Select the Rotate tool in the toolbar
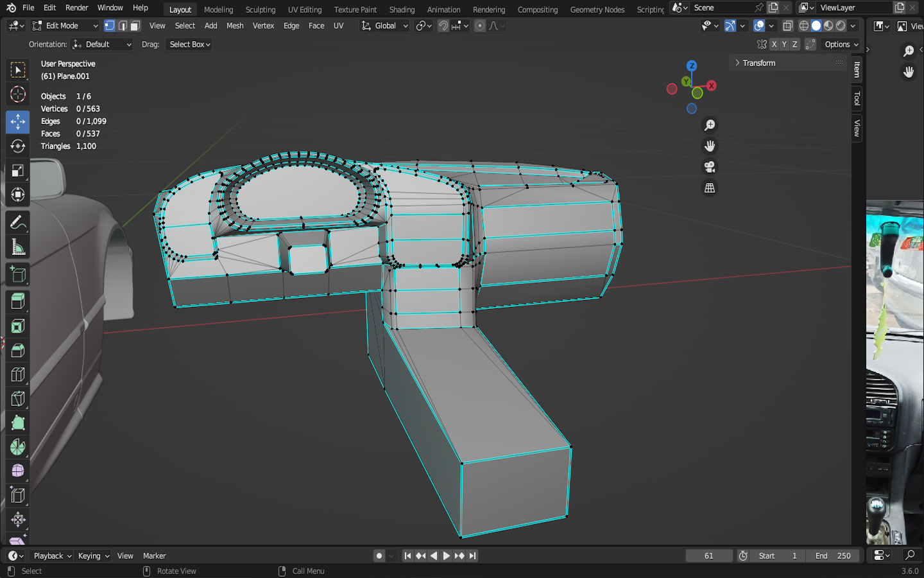This screenshot has width=924, height=578. [17, 146]
